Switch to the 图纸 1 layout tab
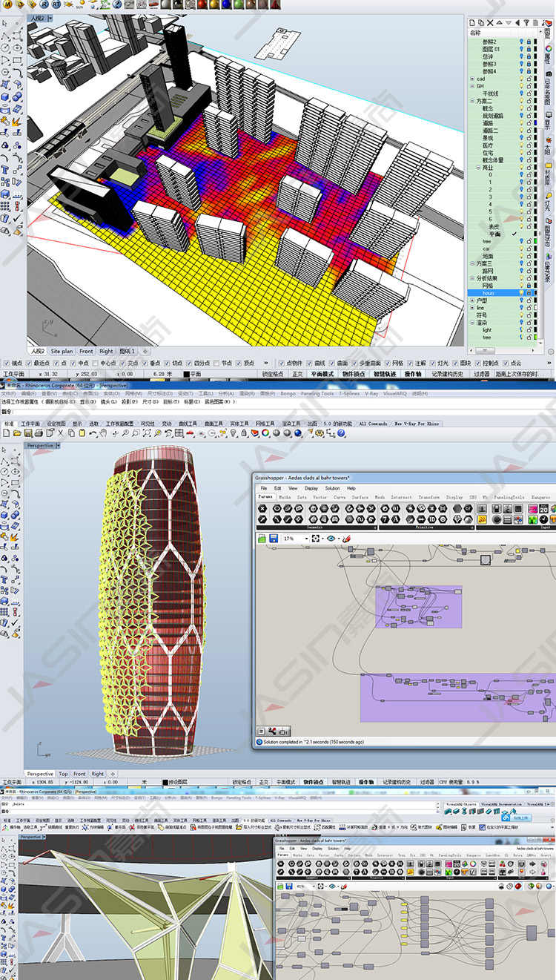This screenshot has height=980, width=556. [x=128, y=351]
